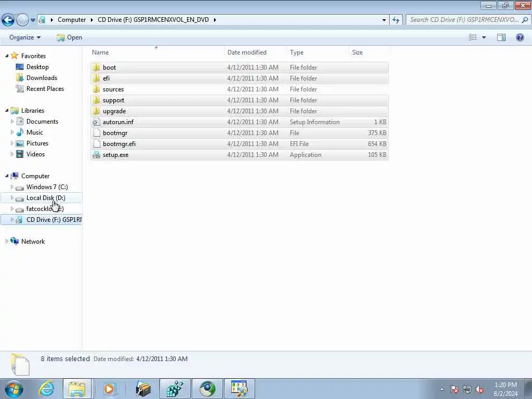Open the Videos library
Image resolution: width=532 pixels, height=399 pixels.
click(36, 154)
